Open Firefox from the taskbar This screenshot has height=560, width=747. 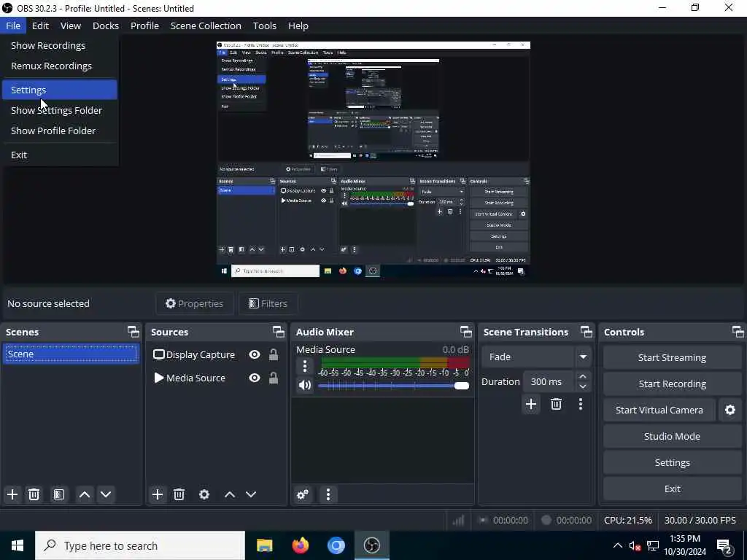click(x=300, y=545)
